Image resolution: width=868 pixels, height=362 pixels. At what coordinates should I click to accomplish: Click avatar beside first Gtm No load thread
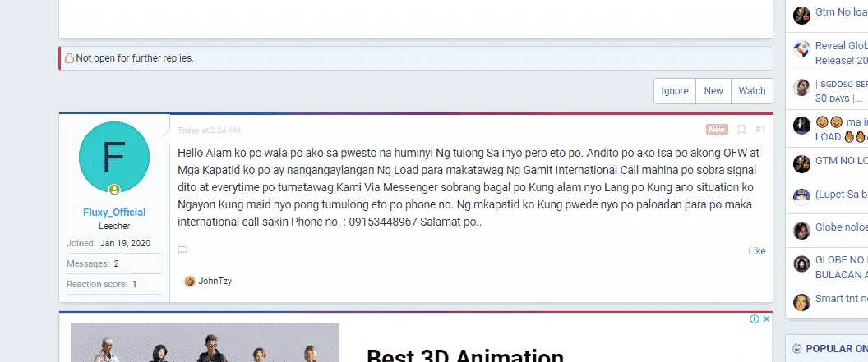(801, 16)
